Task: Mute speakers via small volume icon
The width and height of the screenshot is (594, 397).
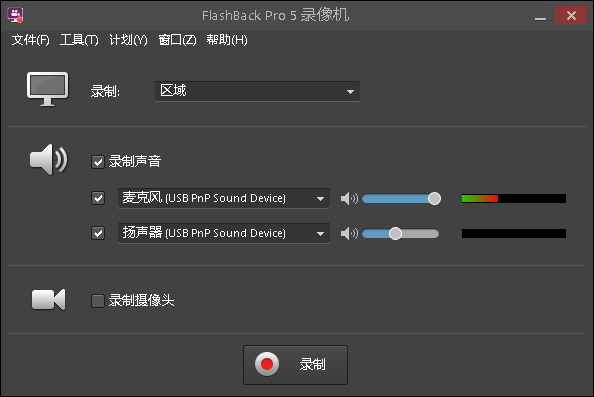Action: [349, 233]
